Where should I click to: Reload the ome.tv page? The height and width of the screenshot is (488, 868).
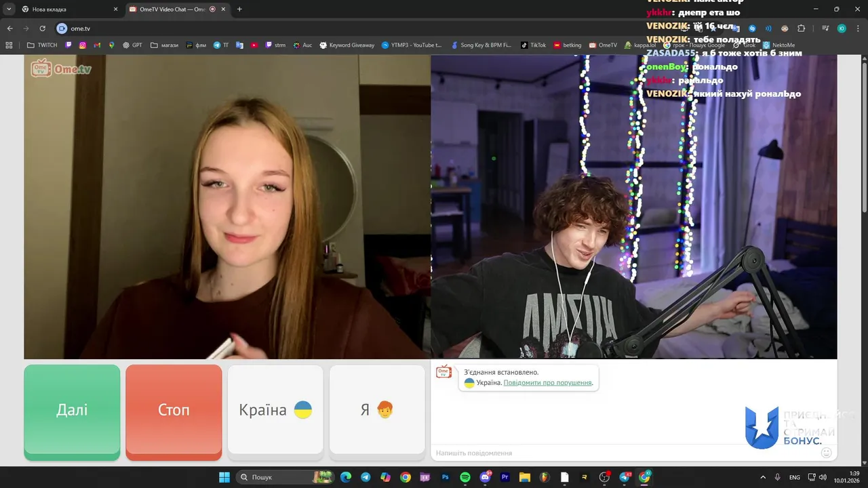point(42,28)
